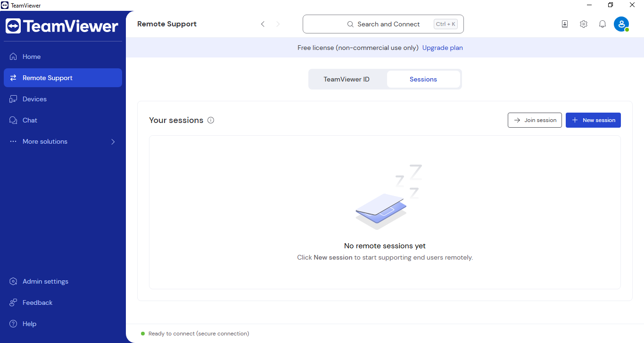The image size is (644, 343).
Task: Click the info icon beside Your sessions
Action: [211, 120]
